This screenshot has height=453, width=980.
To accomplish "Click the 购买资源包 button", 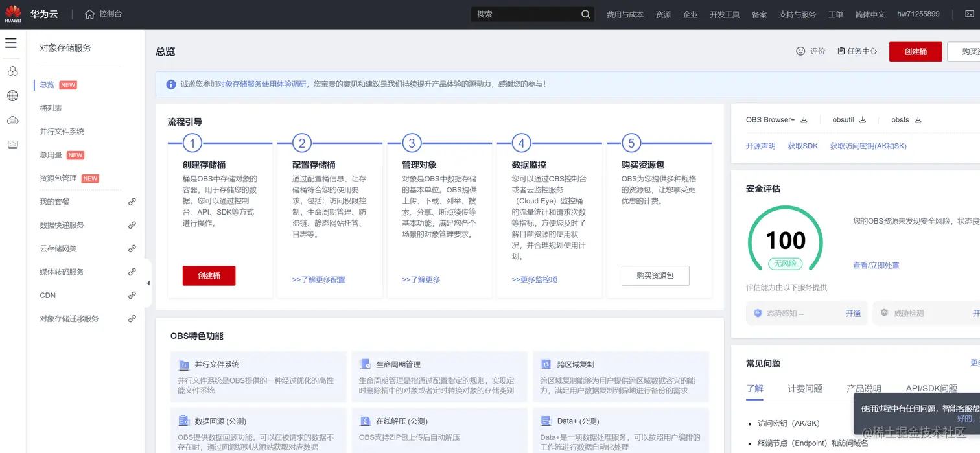I will [655, 275].
